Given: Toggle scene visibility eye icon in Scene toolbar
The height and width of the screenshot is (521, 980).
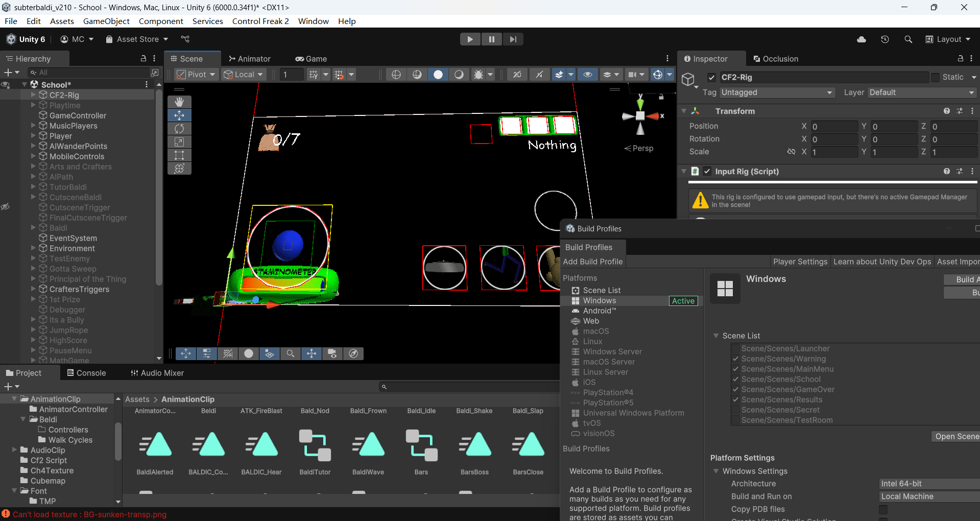Looking at the screenshot, I should click(x=588, y=75).
